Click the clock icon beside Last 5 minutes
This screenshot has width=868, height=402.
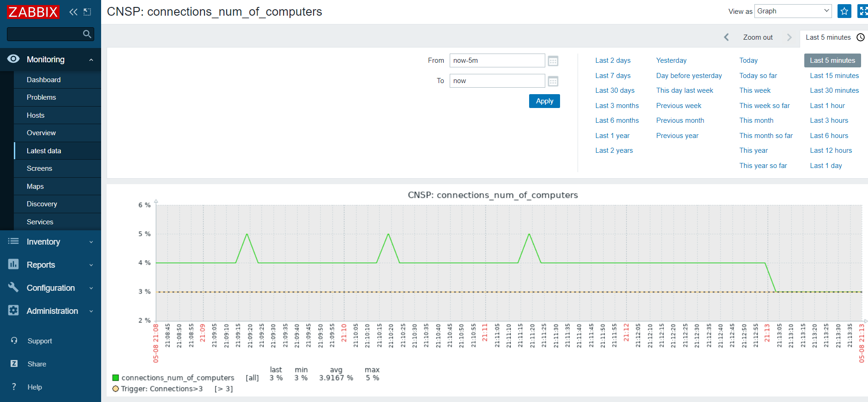point(861,37)
